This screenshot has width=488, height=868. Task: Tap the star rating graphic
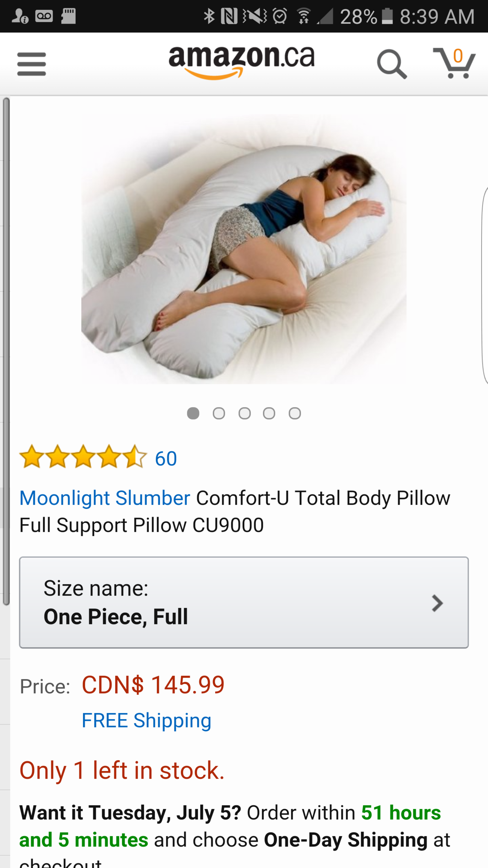click(83, 457)
